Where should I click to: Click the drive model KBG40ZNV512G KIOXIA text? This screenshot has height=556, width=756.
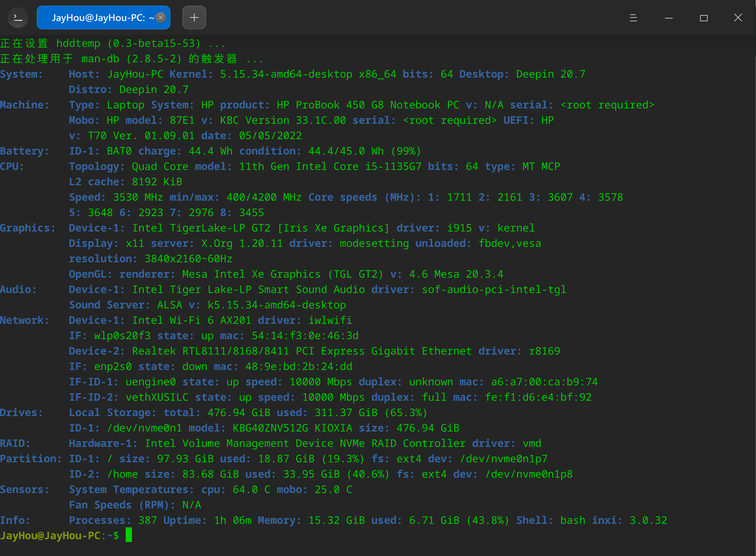(x=293, y=428)
